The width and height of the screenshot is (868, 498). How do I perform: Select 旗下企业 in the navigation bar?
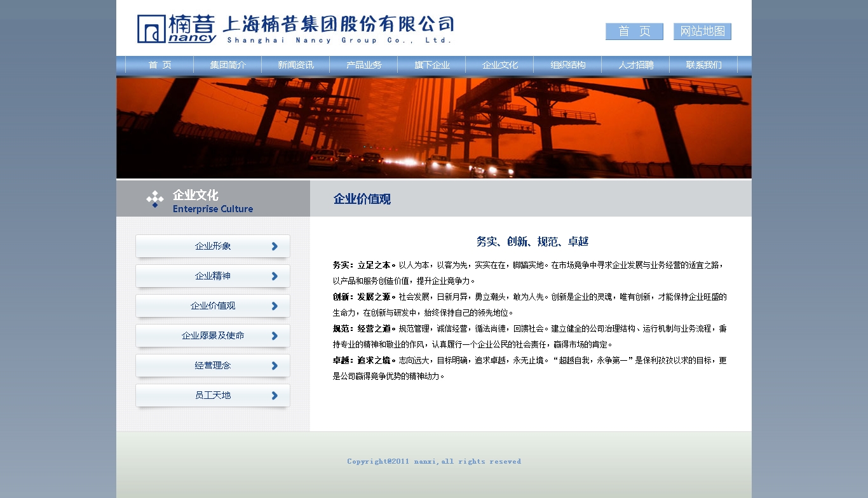click(432, 65)
